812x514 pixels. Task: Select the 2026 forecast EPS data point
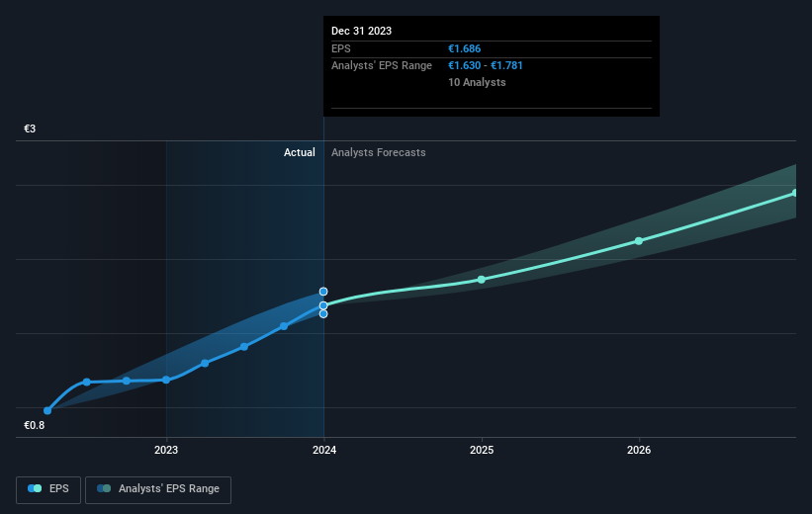click(639, 241)
